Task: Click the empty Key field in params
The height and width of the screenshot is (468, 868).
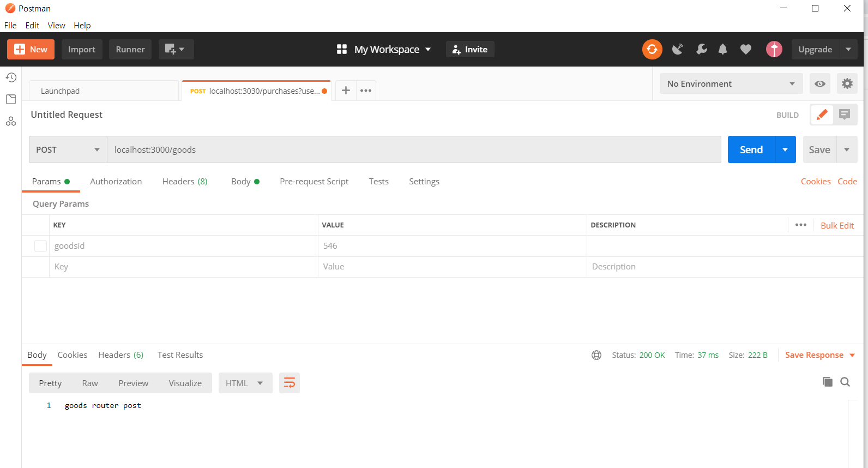Action: (184, 267)
